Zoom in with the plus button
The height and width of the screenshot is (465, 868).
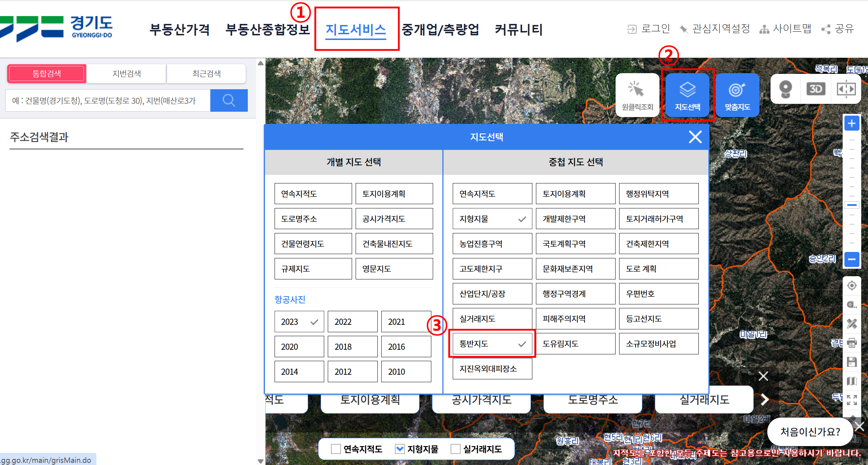coord(852,123)
